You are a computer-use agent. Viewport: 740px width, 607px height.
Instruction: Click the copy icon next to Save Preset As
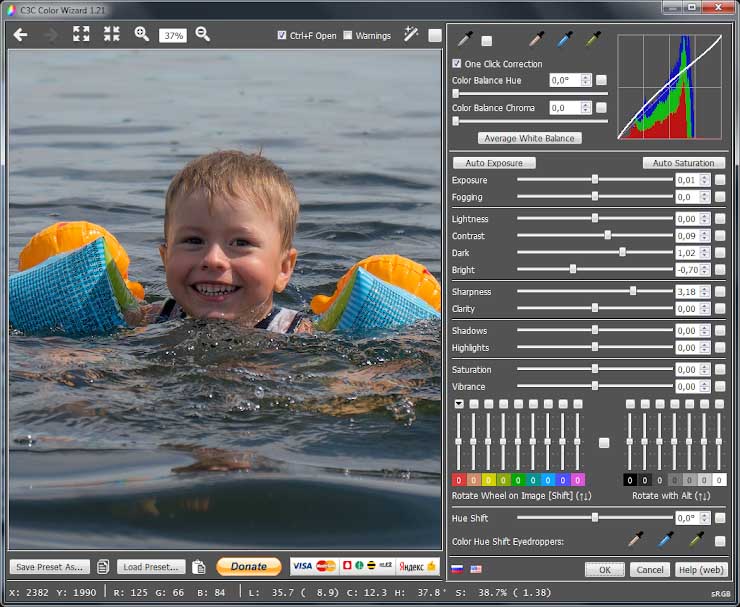coord(103,567)
